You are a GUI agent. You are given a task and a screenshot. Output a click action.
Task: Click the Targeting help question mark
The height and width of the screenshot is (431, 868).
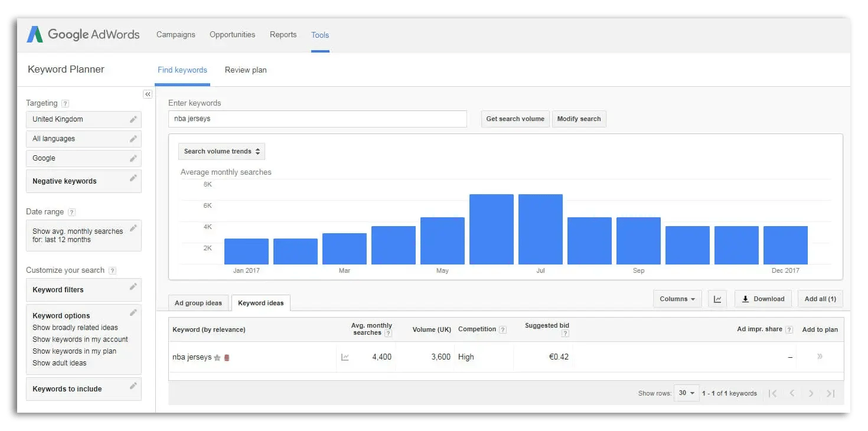(x=66, y=103)
